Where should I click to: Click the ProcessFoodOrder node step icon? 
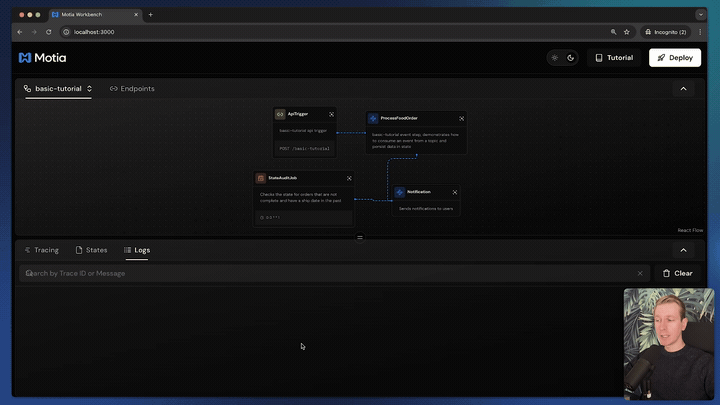tap(373, 118)
